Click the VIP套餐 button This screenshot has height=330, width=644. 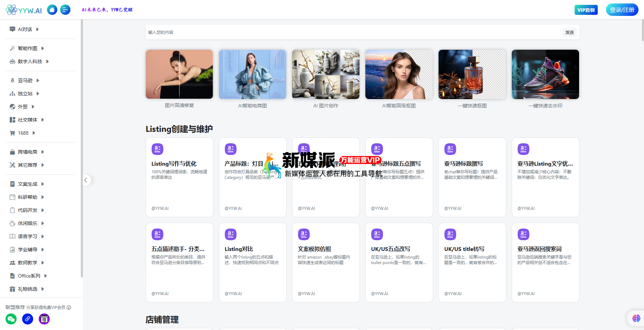(x=586, y=10)
